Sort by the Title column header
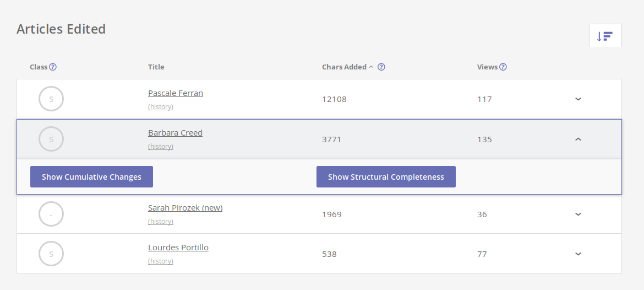644x290 pixels. [x=156, y=67]
